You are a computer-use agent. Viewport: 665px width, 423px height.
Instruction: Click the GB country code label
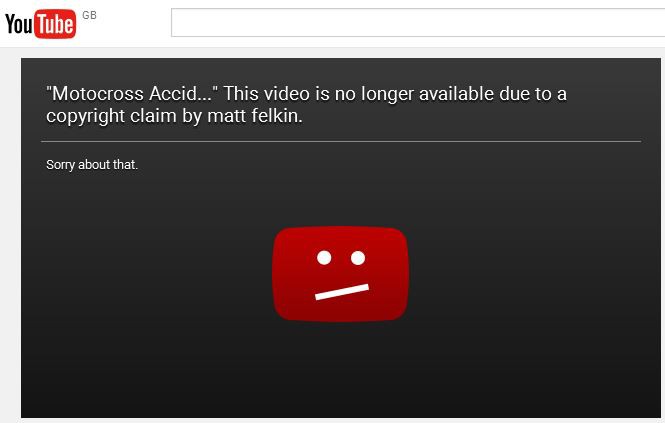point(89,15)
